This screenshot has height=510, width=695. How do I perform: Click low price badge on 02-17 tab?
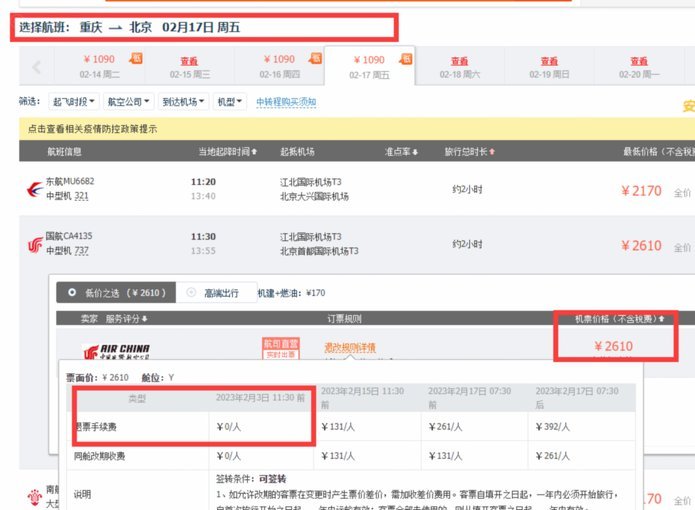pyautogui.click(x=406, y=59)
